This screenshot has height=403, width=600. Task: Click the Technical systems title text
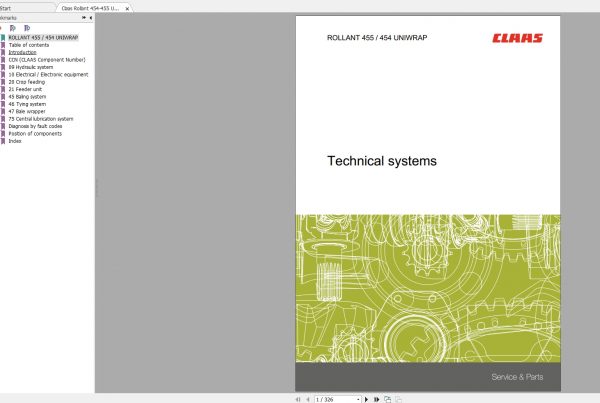click(x=382, y=161)
